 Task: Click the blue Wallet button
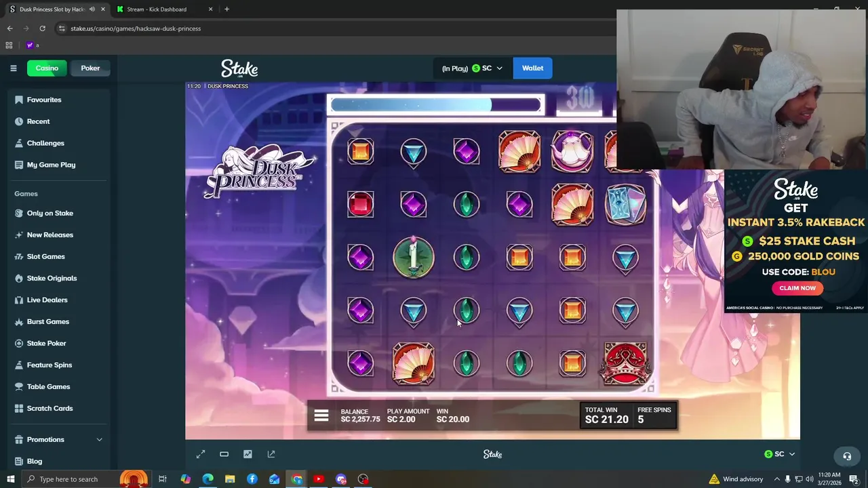click(x=532, y=68)
